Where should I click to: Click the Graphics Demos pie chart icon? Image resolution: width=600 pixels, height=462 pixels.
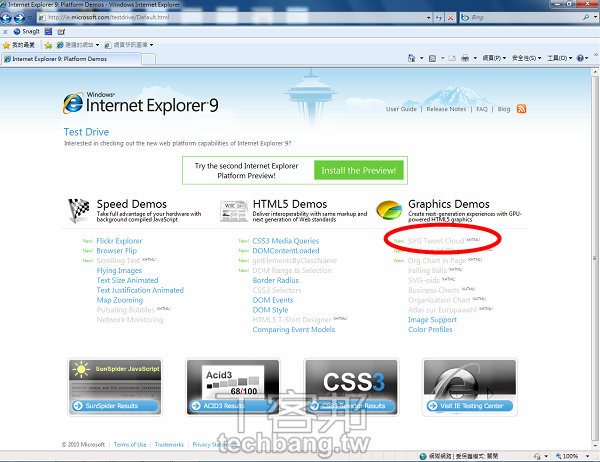(x=389, y=210)
